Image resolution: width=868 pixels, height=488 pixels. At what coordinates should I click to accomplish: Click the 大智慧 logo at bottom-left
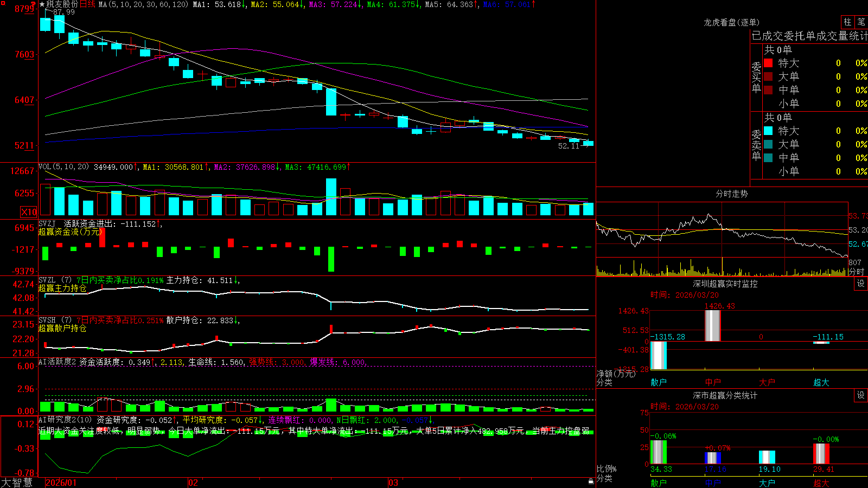pos(17,483)
